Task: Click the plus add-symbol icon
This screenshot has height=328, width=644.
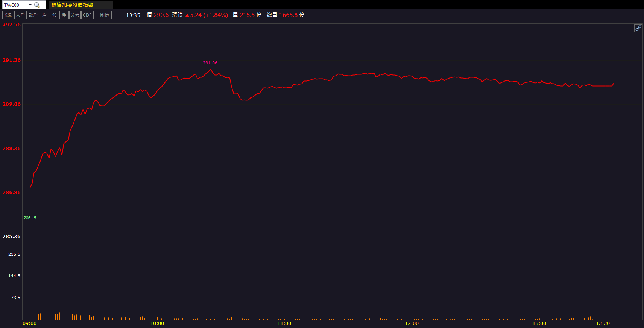Action: tap(43, 5)
